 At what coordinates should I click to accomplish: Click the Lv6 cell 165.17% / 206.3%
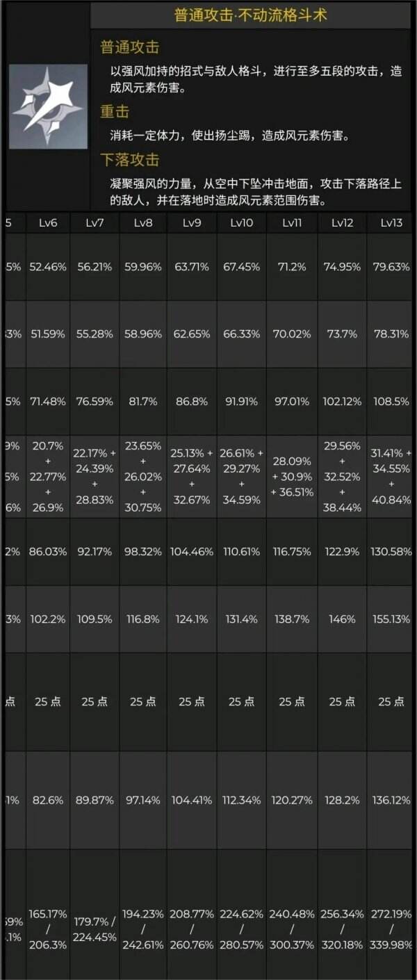click(x=48, y=929)
